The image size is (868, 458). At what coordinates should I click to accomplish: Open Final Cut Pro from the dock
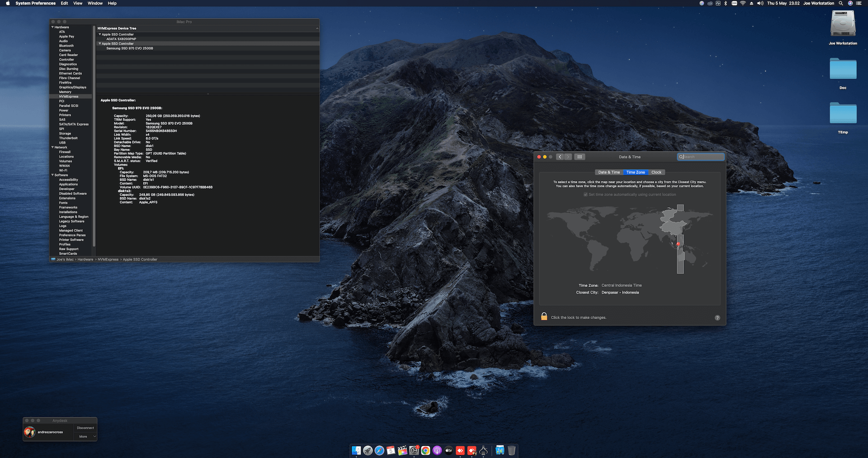click(402, 450)
